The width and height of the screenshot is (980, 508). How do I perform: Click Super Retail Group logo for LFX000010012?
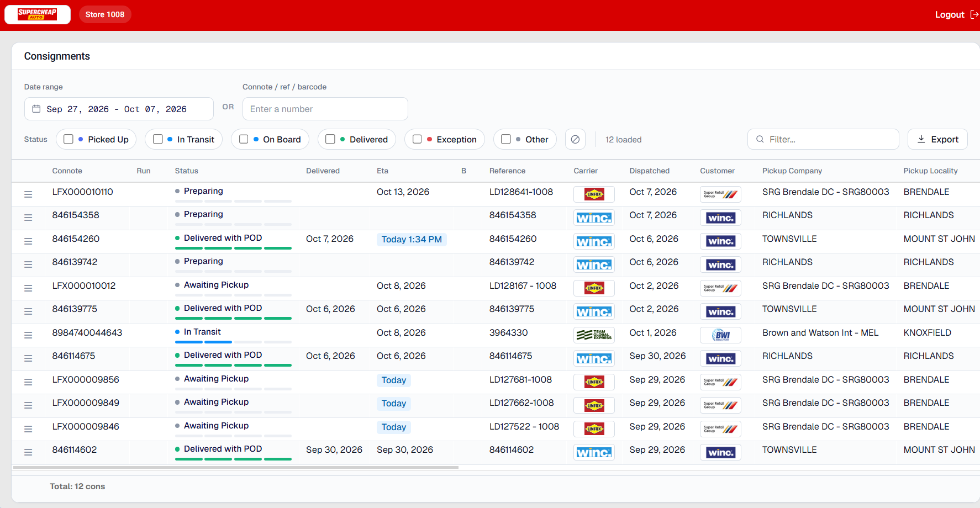coord(720,288)
